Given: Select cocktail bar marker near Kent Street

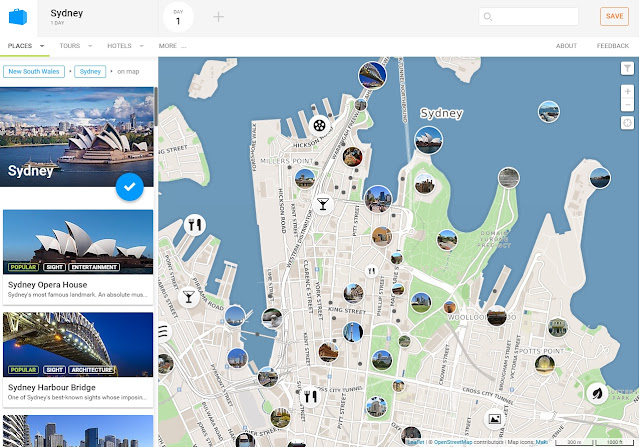Looking at the screenshot, I should coord(322,204).
